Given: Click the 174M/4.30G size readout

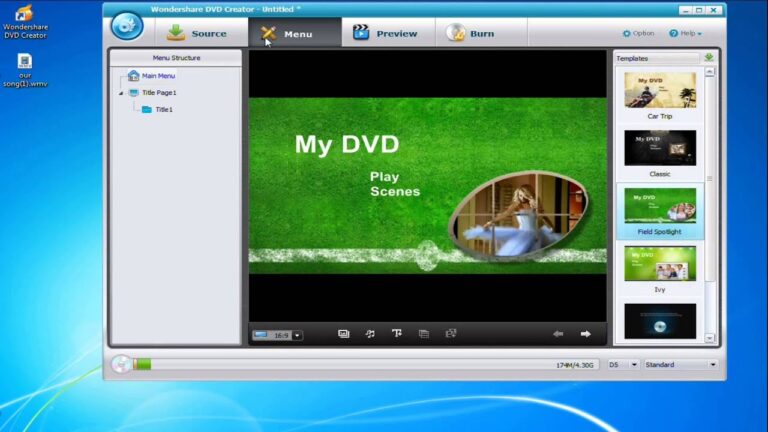Looking at the screenshot, I should pyautogui.click(x=575, y=365).
